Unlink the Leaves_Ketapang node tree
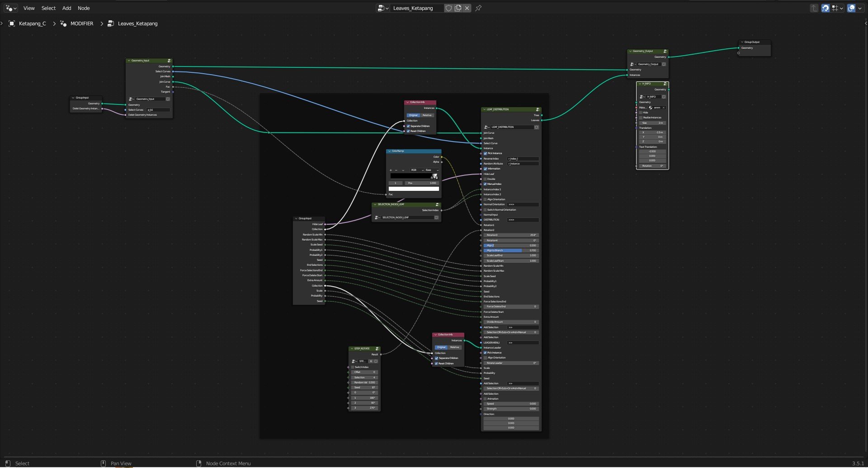Viewport: 868px width, 468px height. pos(467,8)
